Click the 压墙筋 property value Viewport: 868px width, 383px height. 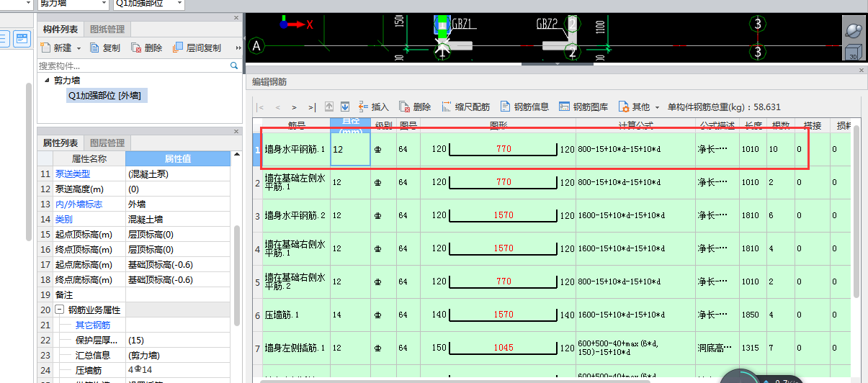pyautogui.click(x=178, y=371)
